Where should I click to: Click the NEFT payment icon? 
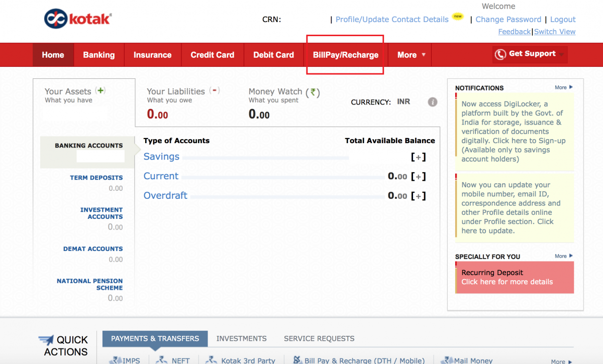(x=162, y=359)
